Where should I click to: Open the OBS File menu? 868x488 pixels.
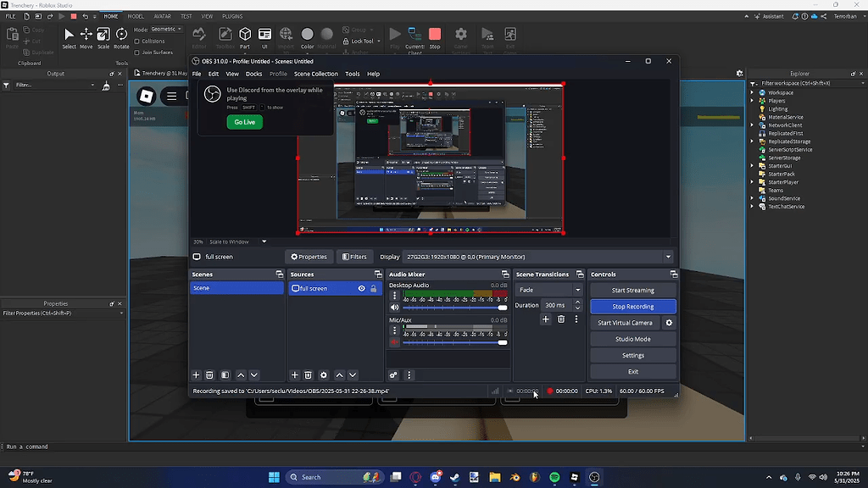click(197, 74)
